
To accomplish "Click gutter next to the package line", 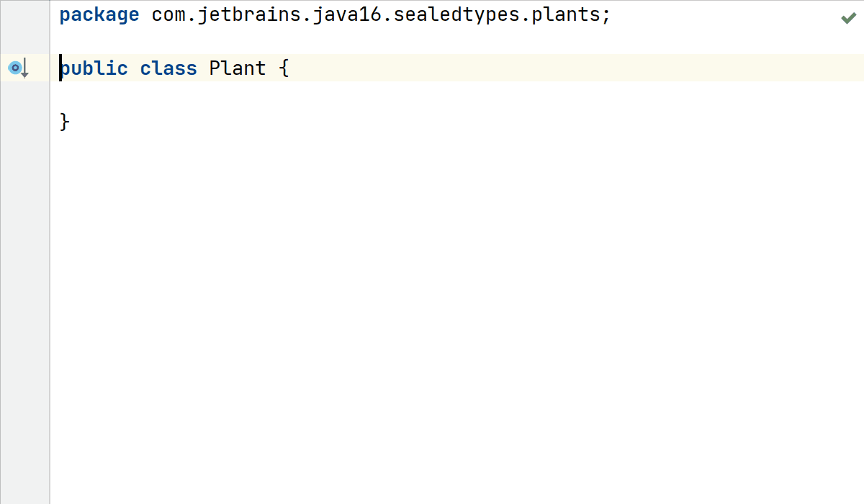I will tap(25, 15).
